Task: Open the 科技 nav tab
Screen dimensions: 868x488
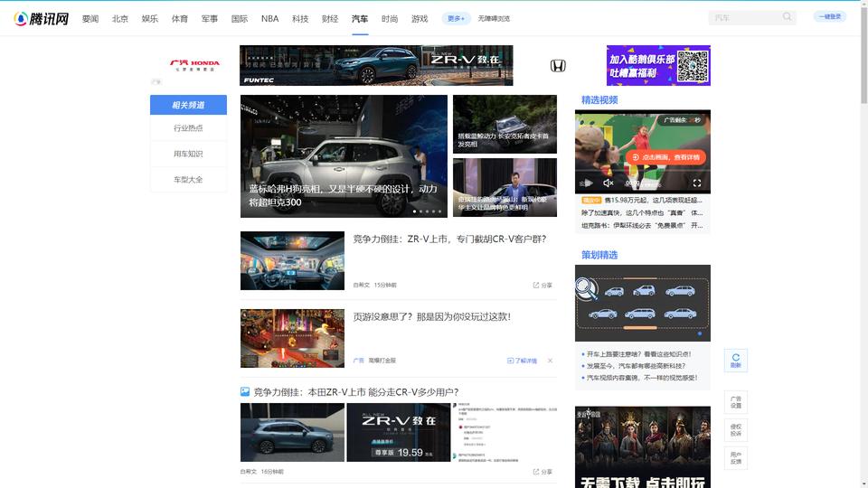Action: pos(300,18)
